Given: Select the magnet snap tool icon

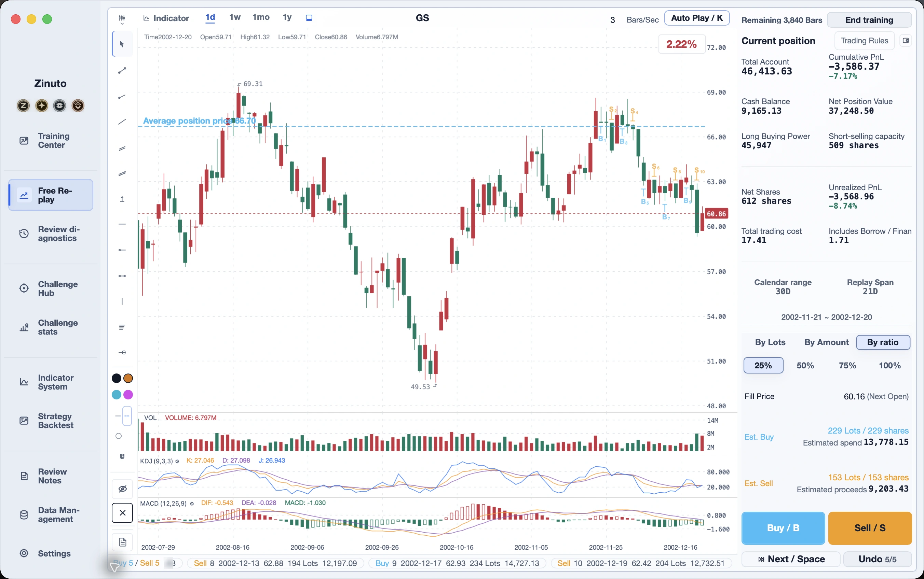Looking at the screenshot, I should [122, 456].
